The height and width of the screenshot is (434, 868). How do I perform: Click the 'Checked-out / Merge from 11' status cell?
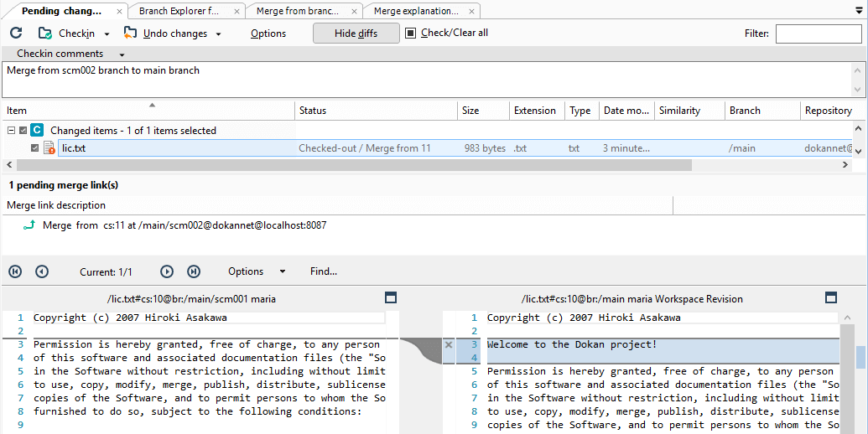(364, 148)
